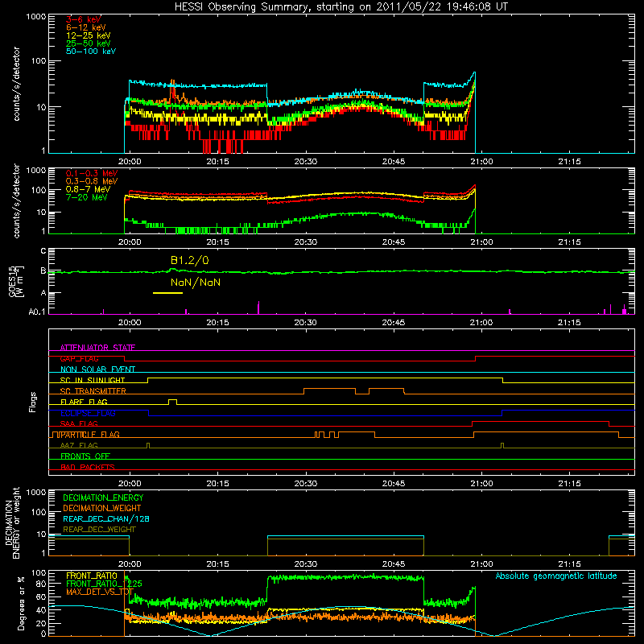
Task: Click the HESSI Observing Summary title text
Action: pyautogui.click(x=341, y=7)
